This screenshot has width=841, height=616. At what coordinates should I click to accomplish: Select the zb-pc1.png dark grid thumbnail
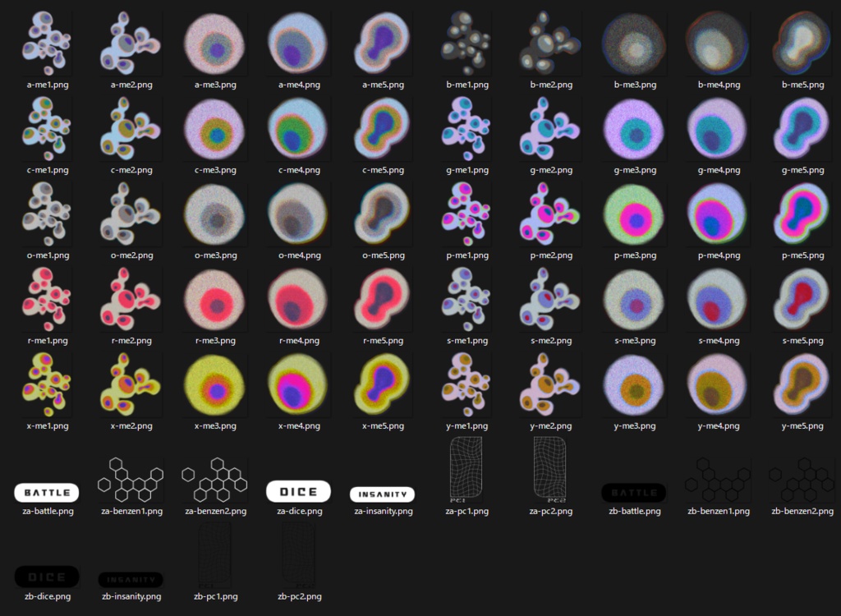point(214,555)
